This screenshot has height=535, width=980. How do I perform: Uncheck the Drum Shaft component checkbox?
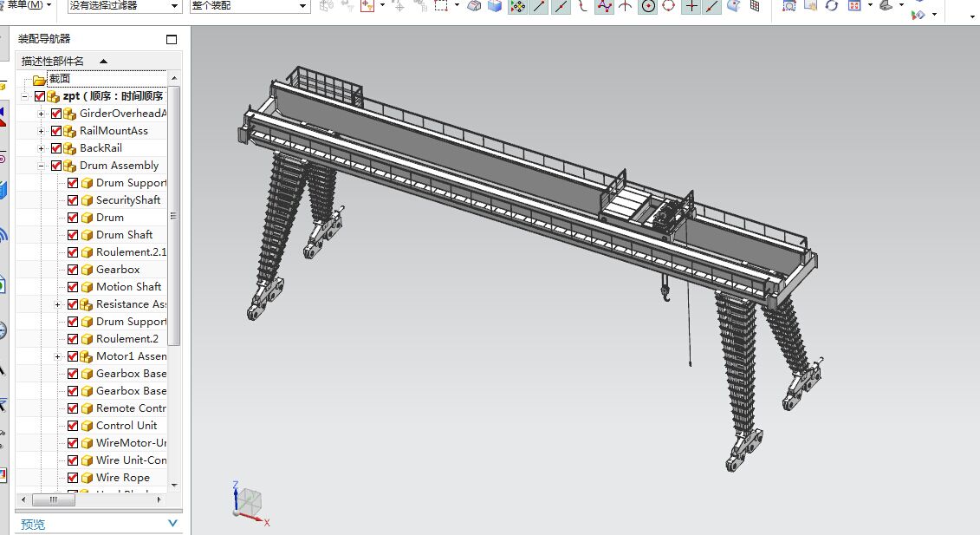pyautogui.click(x=73, y=235)
